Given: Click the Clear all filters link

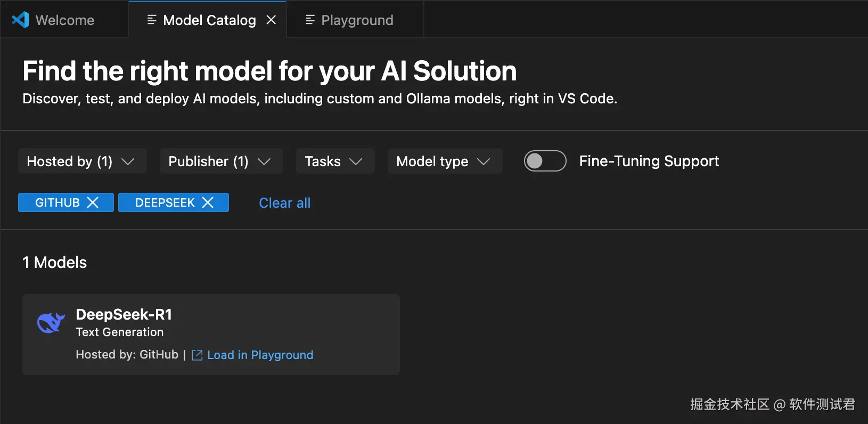Looking at the screenshot, I should tap(284, 203).
